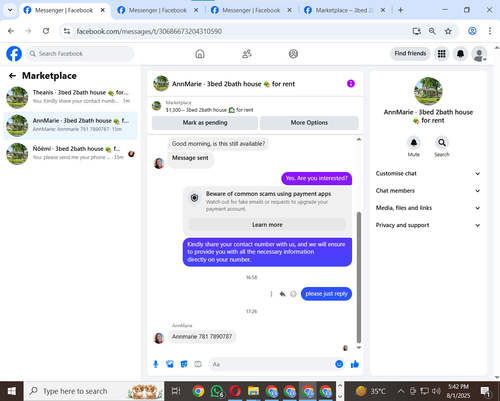View site information icon in address bar
The height and width of the screenshot is (401, 500).
(x=67, y=31)
